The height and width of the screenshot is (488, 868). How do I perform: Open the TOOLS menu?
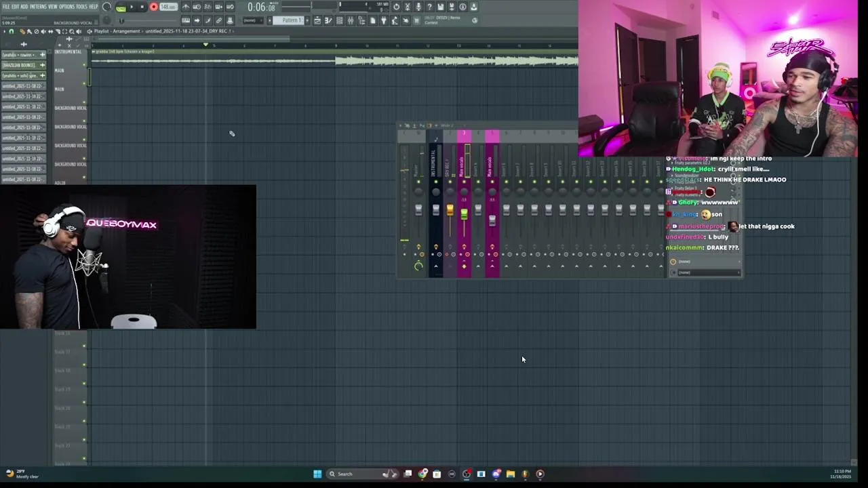(81, 7)
